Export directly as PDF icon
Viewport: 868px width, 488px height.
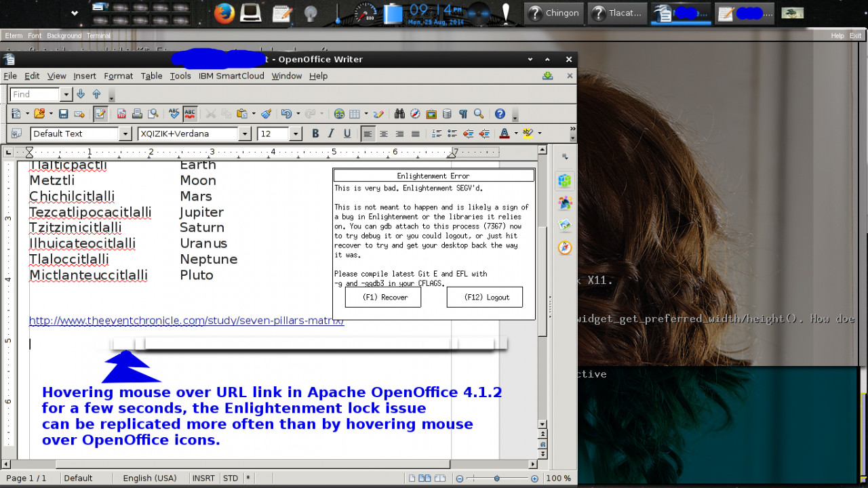(121, 114)
